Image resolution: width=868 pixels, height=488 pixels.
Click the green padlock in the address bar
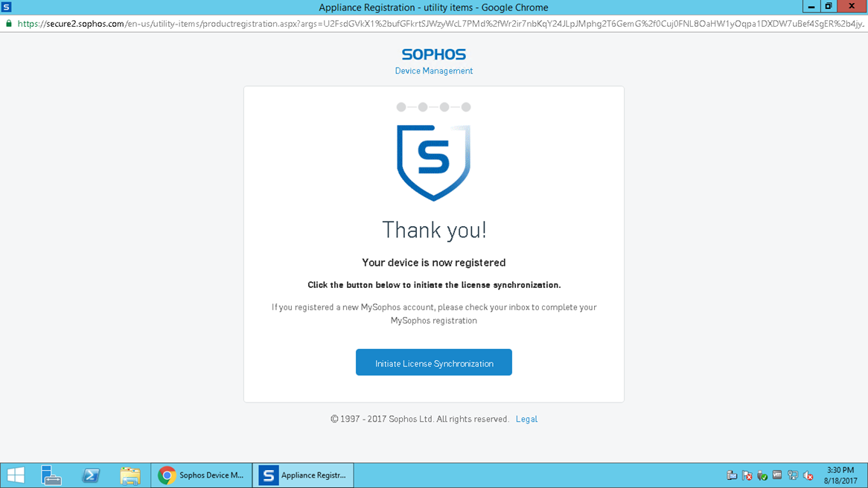[8, 24]
